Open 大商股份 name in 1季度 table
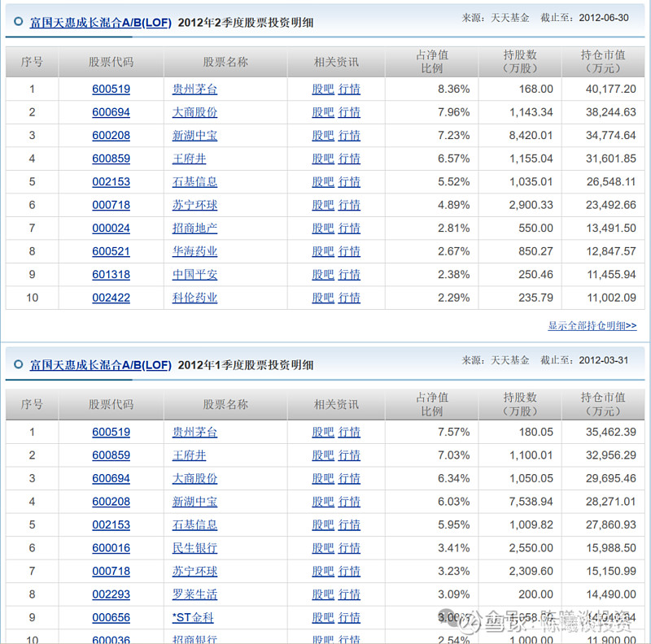The width and height of the screenshot is (651, 644). (x=194, y=479)
